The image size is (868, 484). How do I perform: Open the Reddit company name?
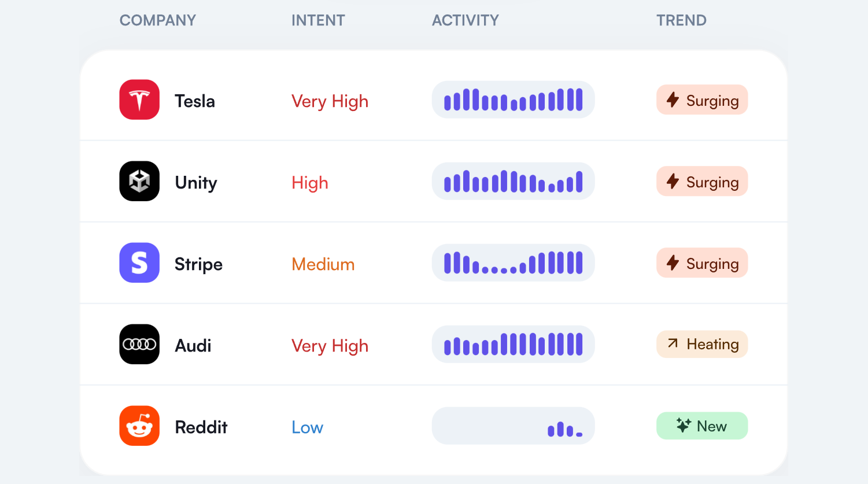point(201,427)
